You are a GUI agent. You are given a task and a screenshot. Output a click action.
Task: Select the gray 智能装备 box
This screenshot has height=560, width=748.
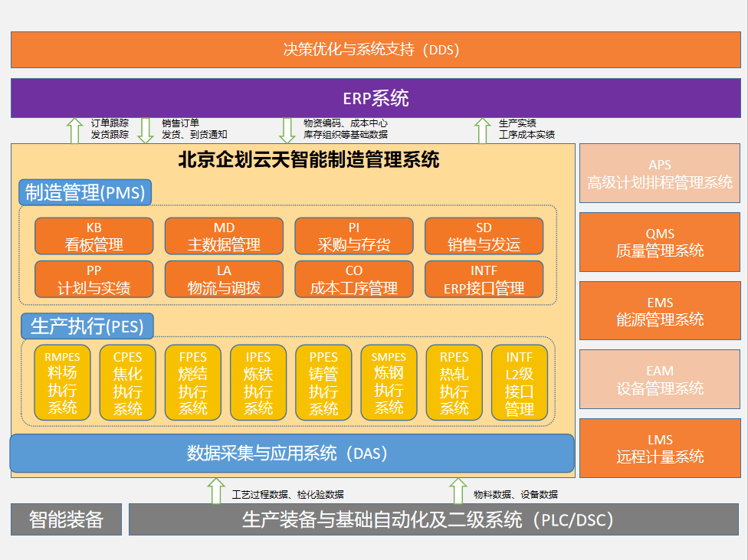pyautogui.click(x=67, y=519)
